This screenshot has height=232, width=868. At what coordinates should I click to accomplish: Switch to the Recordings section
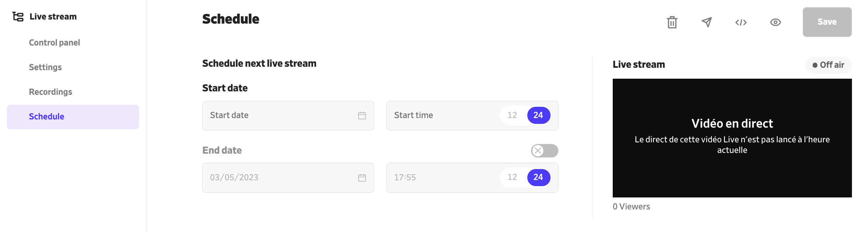50,92
